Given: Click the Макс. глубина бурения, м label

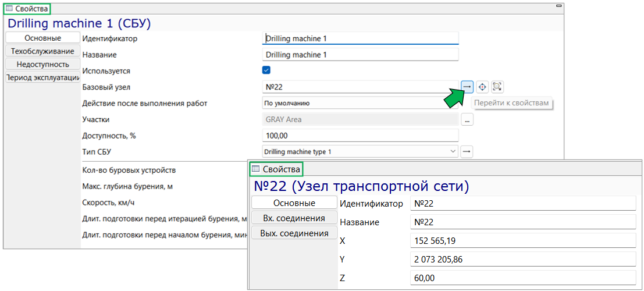Looking at the screenshot, I should pyautogui.click(x=127, y=186).
